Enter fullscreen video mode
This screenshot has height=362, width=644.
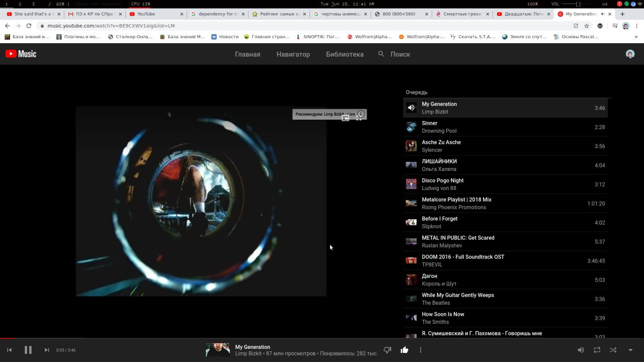(359, 118)
